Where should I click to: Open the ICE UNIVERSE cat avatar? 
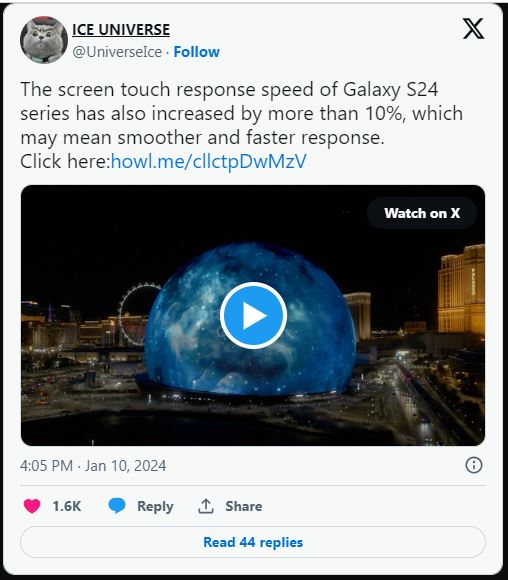tap(44, 40)
